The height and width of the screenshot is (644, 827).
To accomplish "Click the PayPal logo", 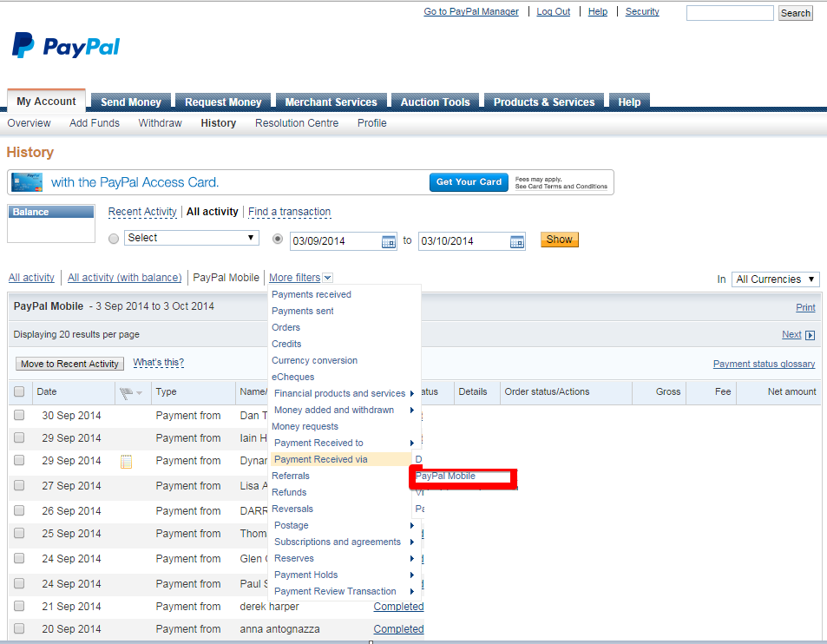I will pyautogui.click(x=66, y=45).
